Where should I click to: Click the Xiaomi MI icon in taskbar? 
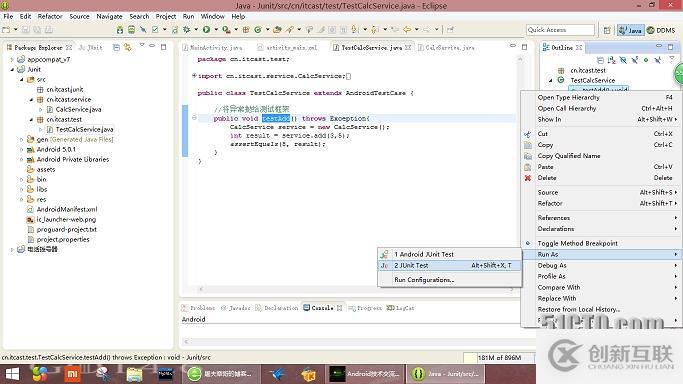[x=72, y=374]
